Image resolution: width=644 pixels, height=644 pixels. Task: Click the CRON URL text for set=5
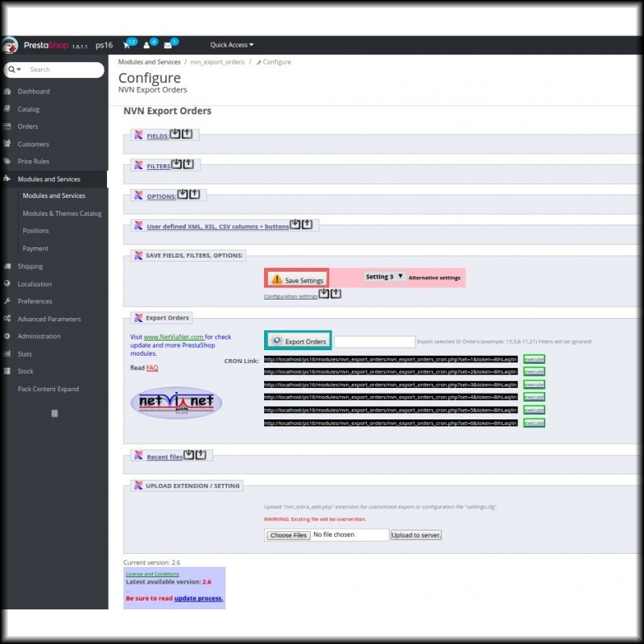pos(390,410)
